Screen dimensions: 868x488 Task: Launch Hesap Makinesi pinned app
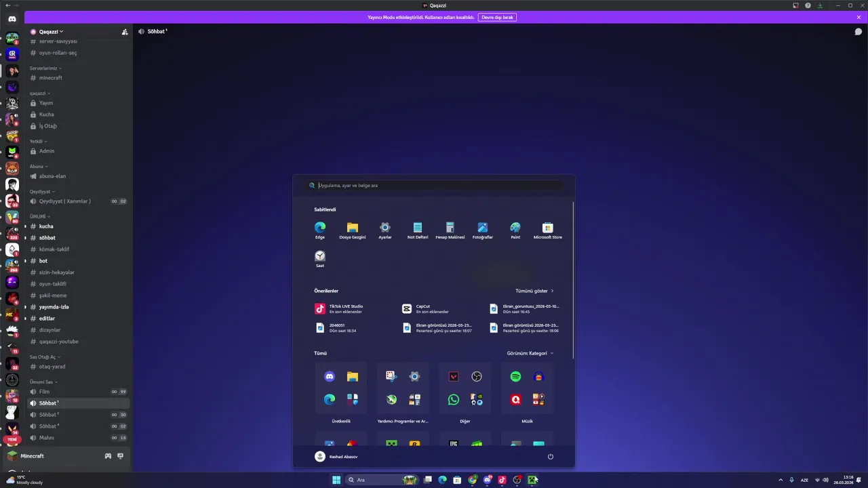click(x=450, y=230)
